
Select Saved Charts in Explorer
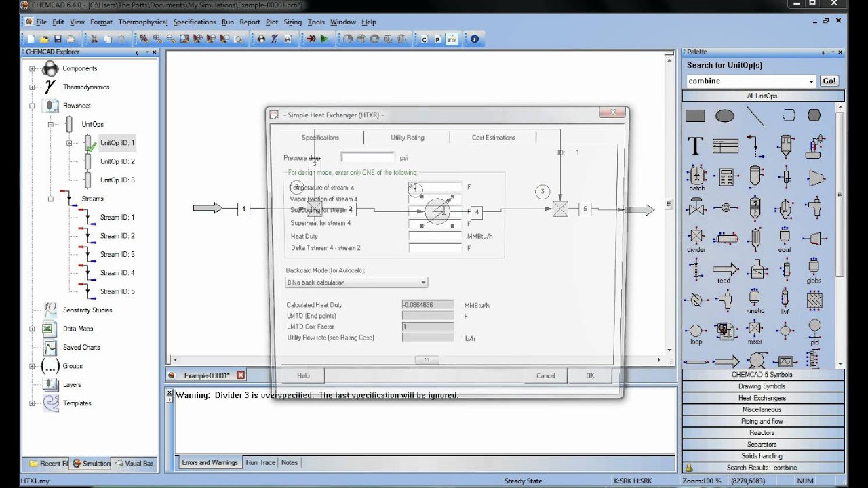(x=81, y=347)
